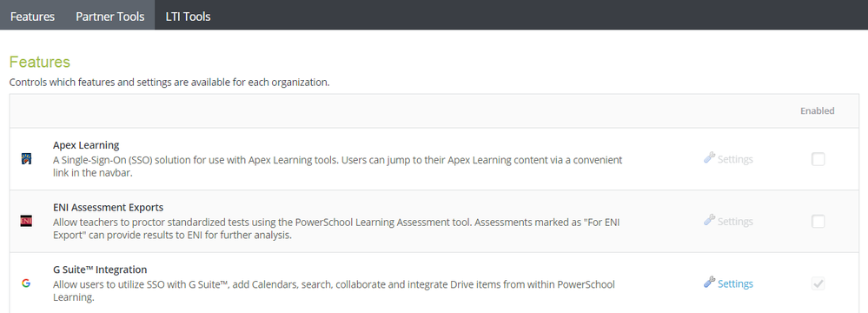868x313 pixels.
Task: Click the wrench icon beside ENI Settings
Action: (x=709, y=221)
